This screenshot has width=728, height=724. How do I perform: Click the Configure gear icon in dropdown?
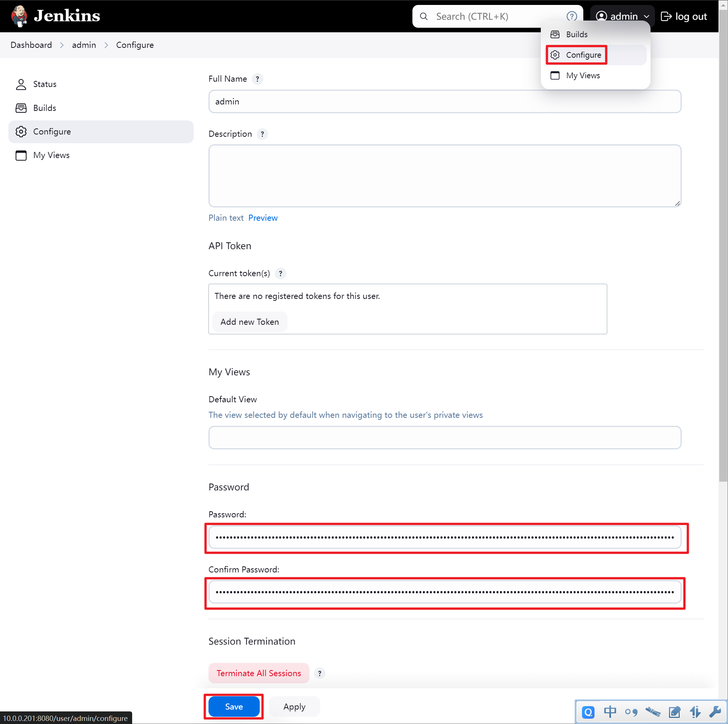pos(555,55)
